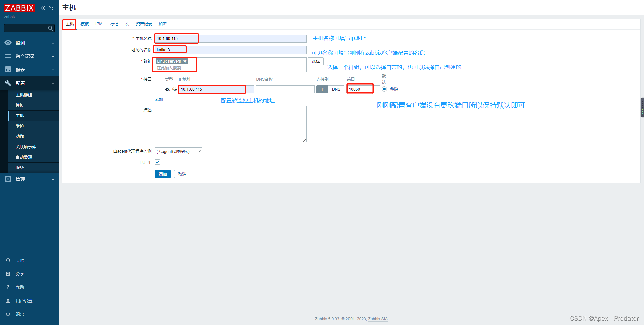Select DNS in the 连接到 toggle

click(x=336, y=89)
